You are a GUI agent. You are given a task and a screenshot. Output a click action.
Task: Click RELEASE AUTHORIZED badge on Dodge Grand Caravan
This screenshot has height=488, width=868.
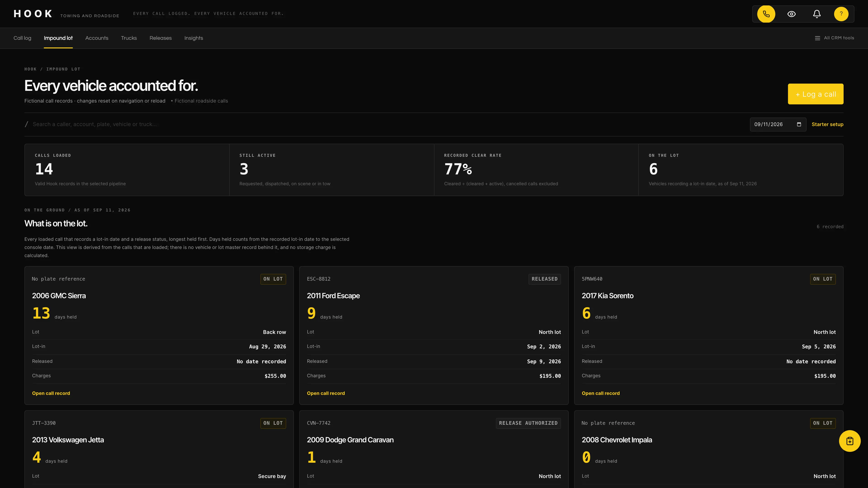[528, 423]
